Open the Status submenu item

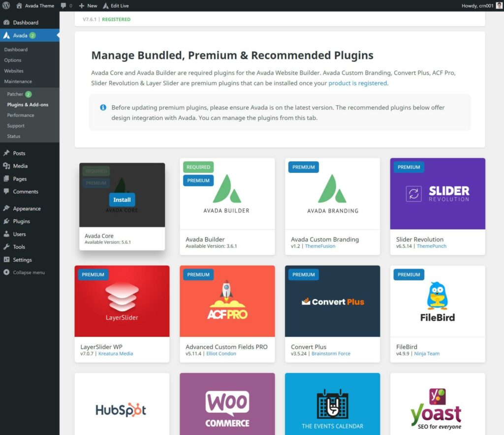pos(13,136)
